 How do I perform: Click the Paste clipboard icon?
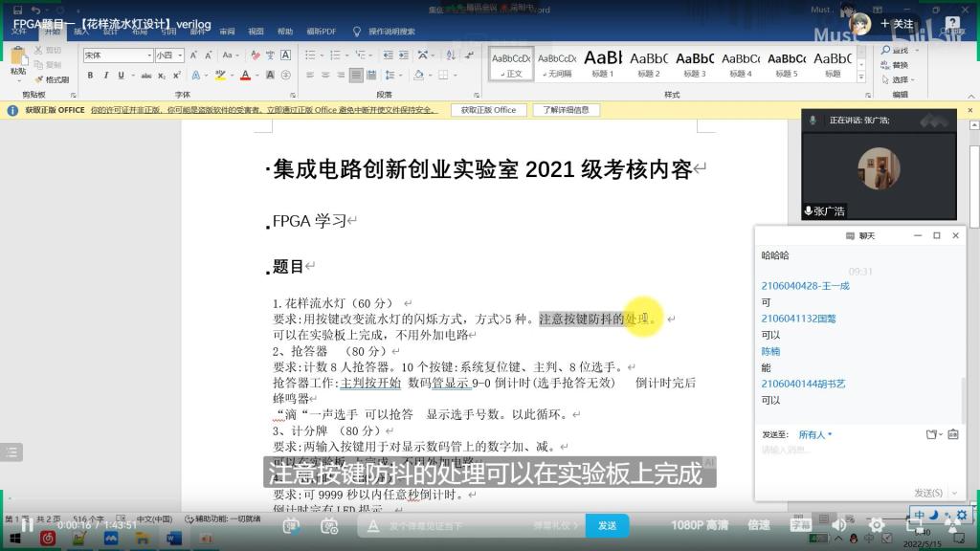pos(18,60)
